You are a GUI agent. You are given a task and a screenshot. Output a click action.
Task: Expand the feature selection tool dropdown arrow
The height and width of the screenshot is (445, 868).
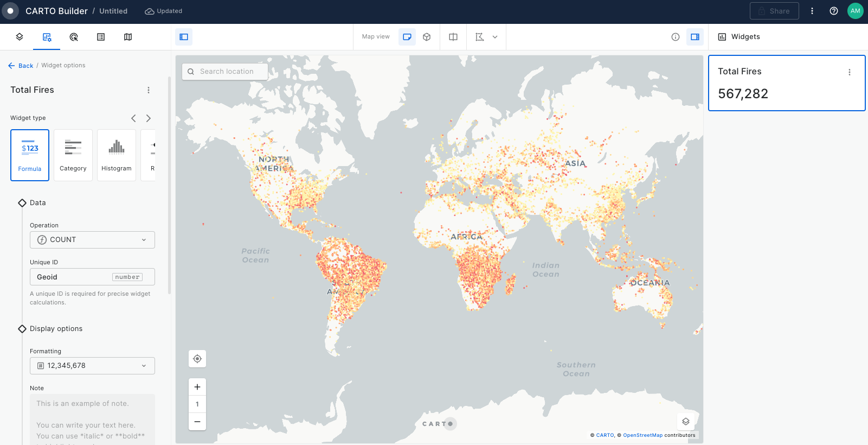pyautogui.click(x=495, y=37)
